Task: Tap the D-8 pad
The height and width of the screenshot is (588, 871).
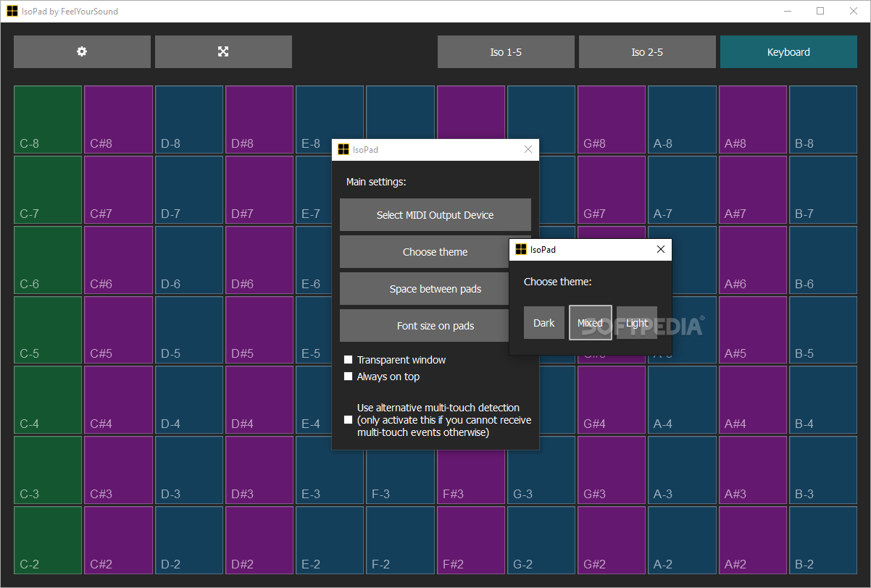Action: 189,119
